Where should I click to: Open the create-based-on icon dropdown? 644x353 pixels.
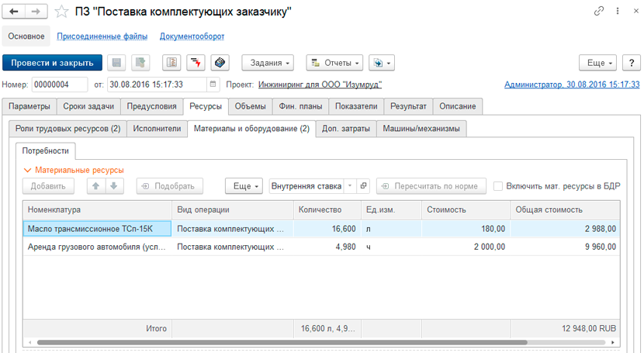[x=382, y=63]
